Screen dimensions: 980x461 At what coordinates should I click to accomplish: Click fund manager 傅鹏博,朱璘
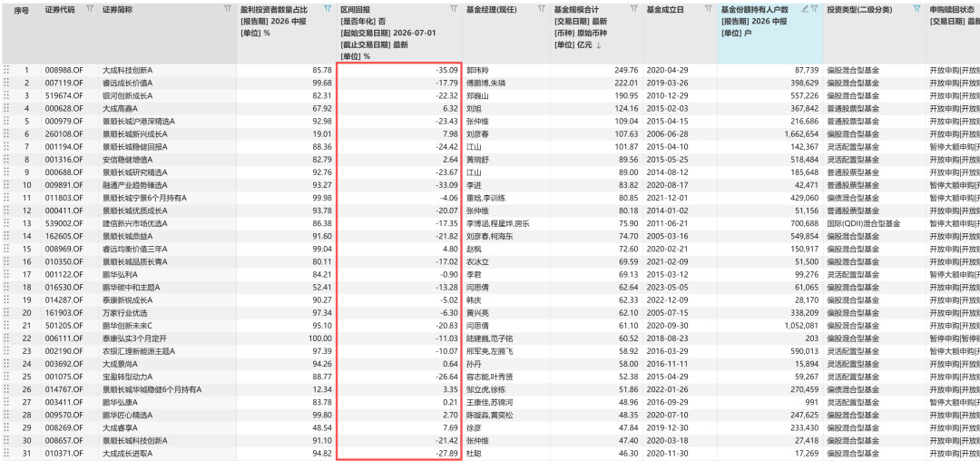pyautogui.click(x=485, y=83)
